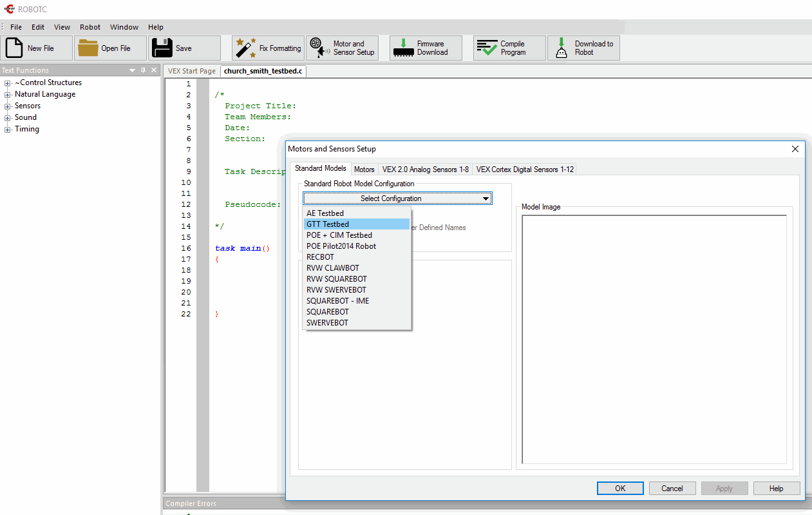Open the Robot menu
Image resolution: width=812 pixels, height=515 pixels.
tap(90, 27)
